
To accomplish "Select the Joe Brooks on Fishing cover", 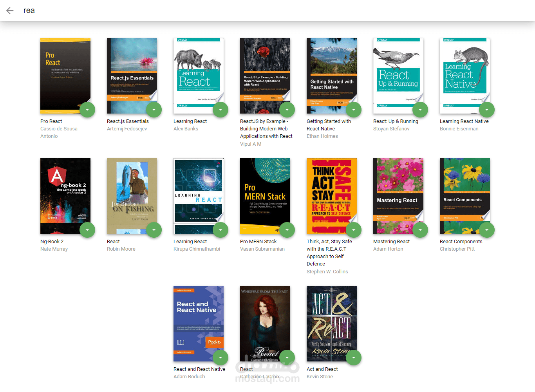I will click(x=132, y=196).
